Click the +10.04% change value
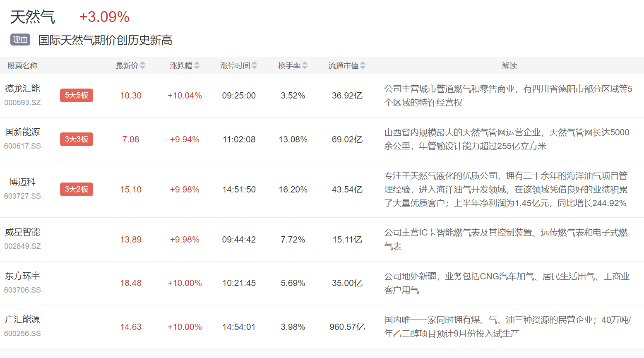This screenshot has height=358, width=644. pyautogui.click(x=185, y=96)
